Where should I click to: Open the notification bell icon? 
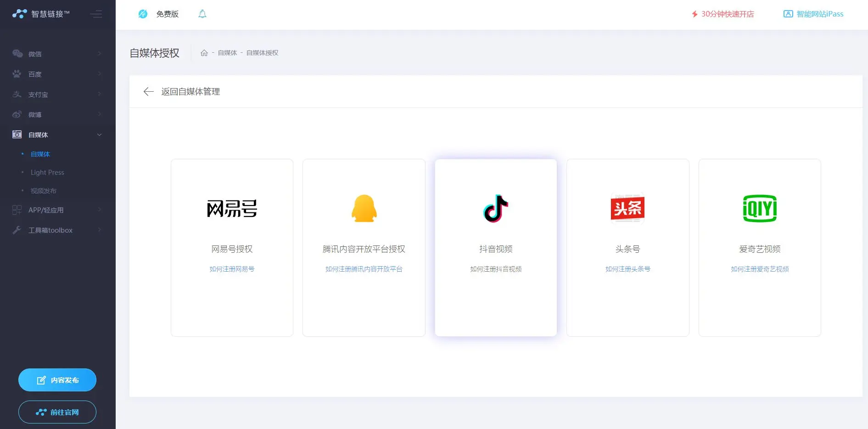point(202,14)
